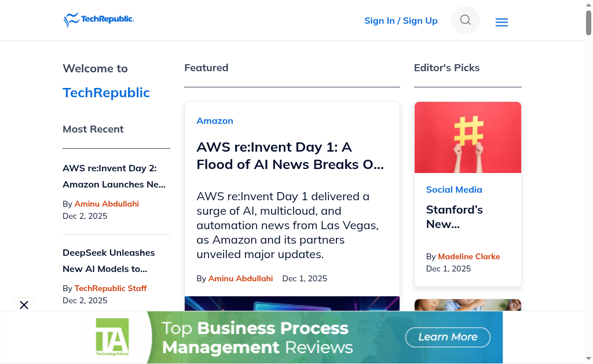Open the Social Media category

coord(454,190)
